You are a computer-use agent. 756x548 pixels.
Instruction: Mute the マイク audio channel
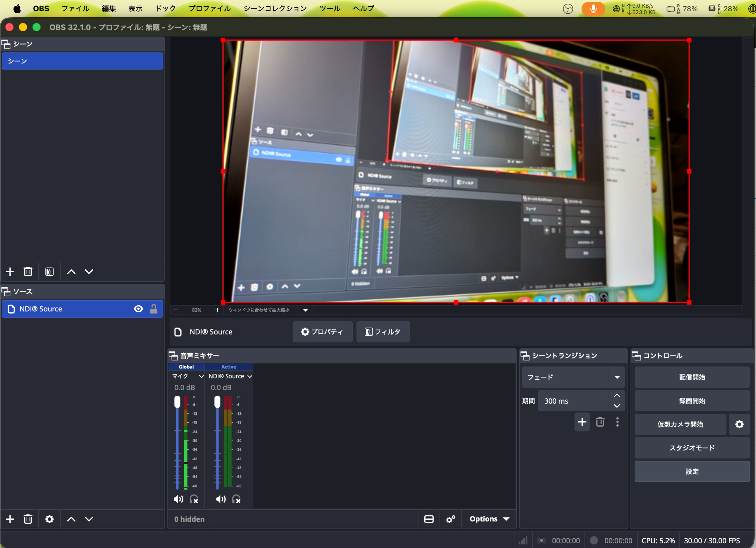click(178, 499)
